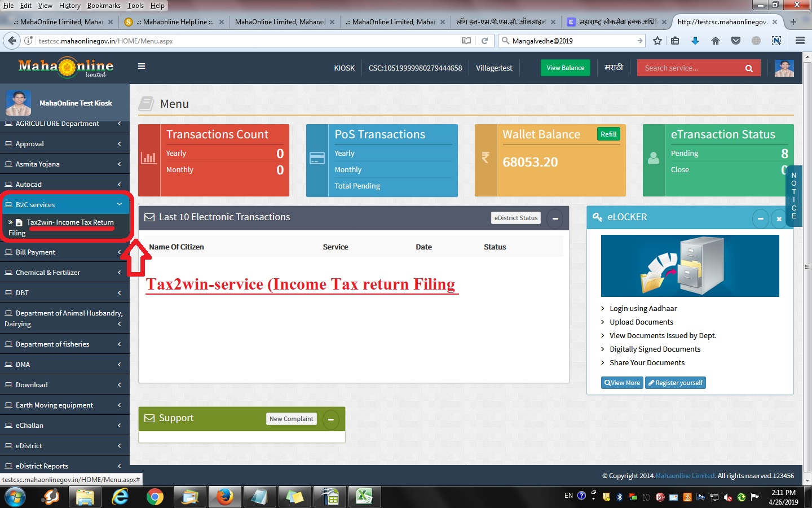Viewport: 812px width, 508px height.
Task: Click the eDistrict Status button
Action: pyautogui.click(x=516, y=218)
